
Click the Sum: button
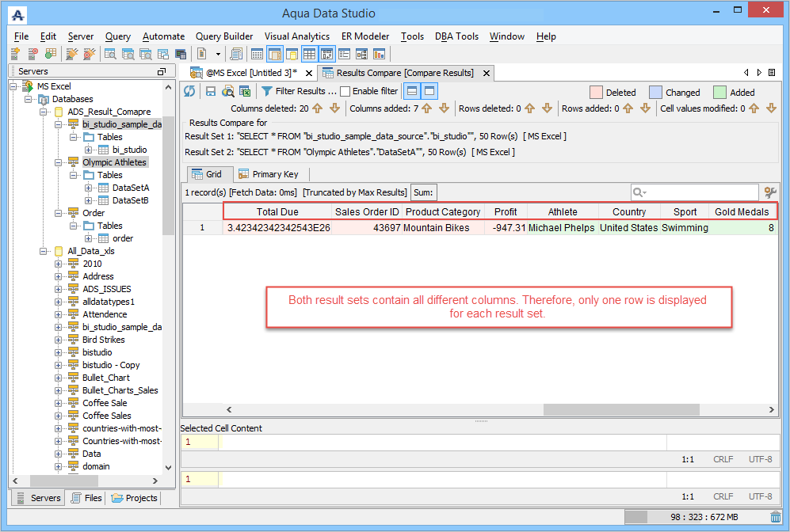[423, 192]
